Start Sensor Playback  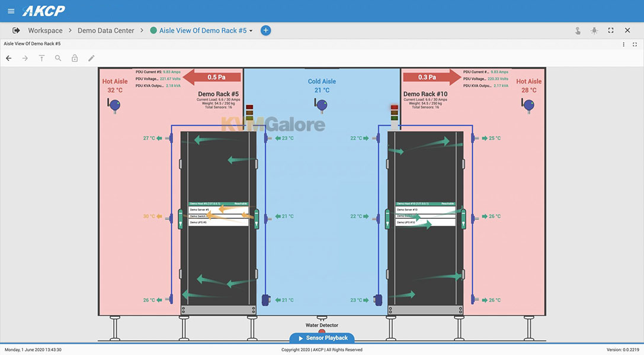322,338
